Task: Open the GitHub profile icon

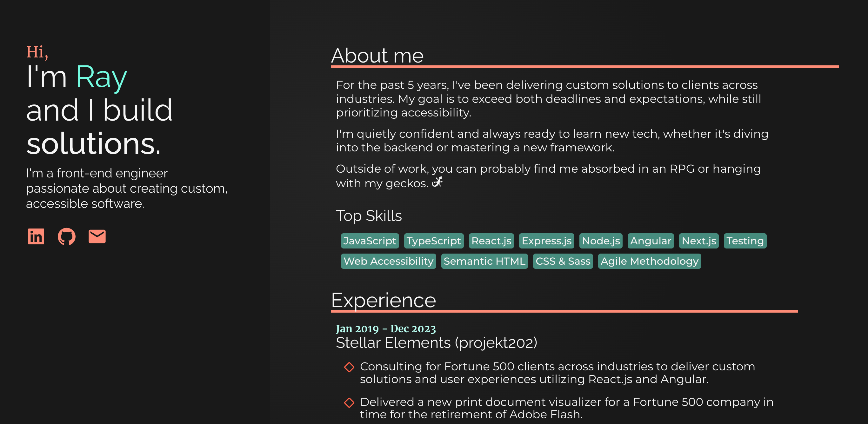Action: click(66, 236)
